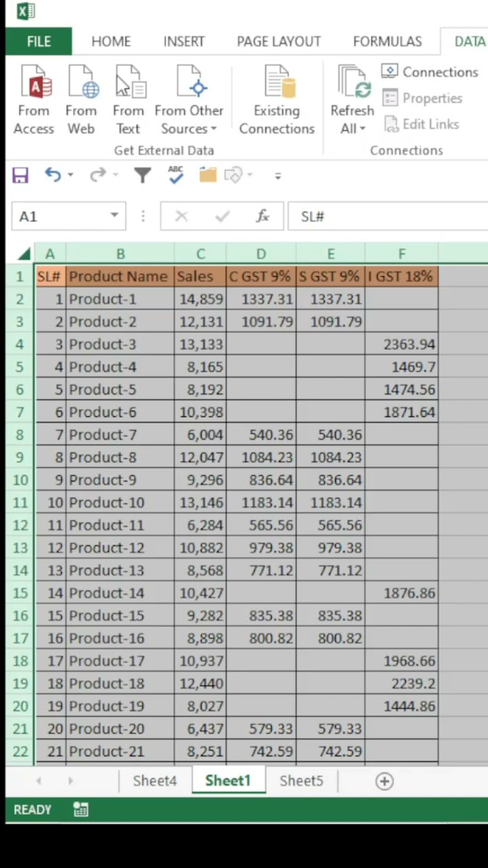Select row 1 header
This screenshot has width=488, height=868.
(20, 277)
